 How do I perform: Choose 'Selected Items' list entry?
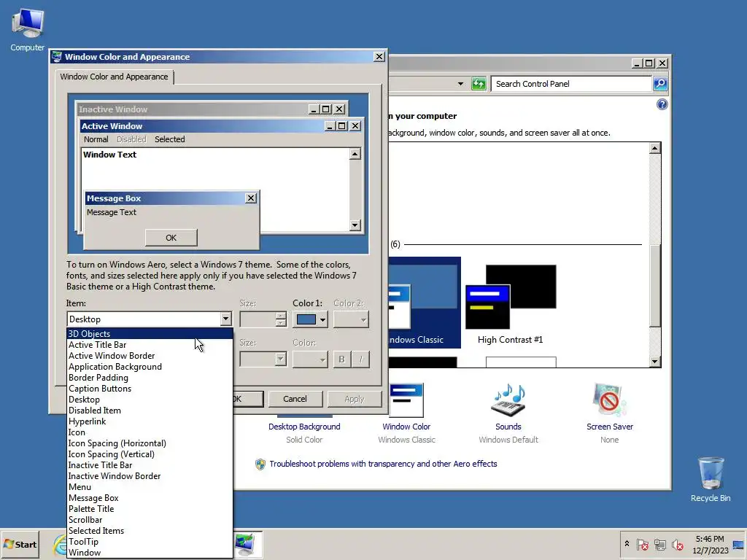tap(150, 531)
